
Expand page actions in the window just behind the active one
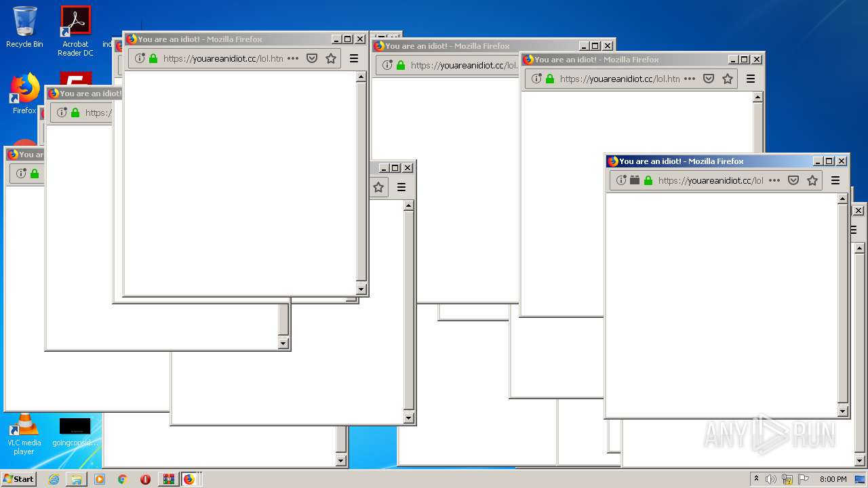(690, 79)
